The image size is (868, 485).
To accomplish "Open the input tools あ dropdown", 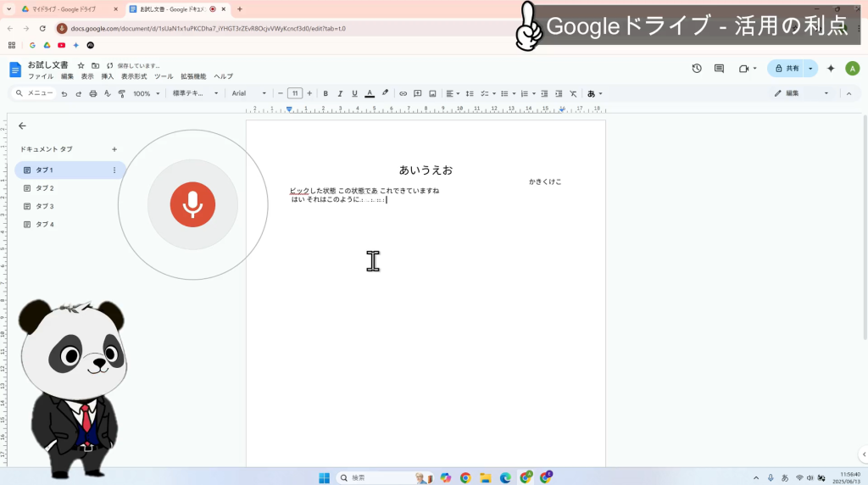I will [x=594, y=93].
